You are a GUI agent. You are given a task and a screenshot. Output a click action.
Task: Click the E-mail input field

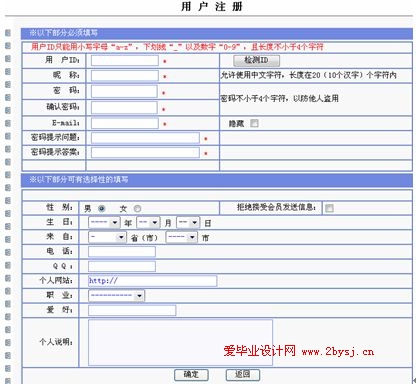[x=125, y=123]
